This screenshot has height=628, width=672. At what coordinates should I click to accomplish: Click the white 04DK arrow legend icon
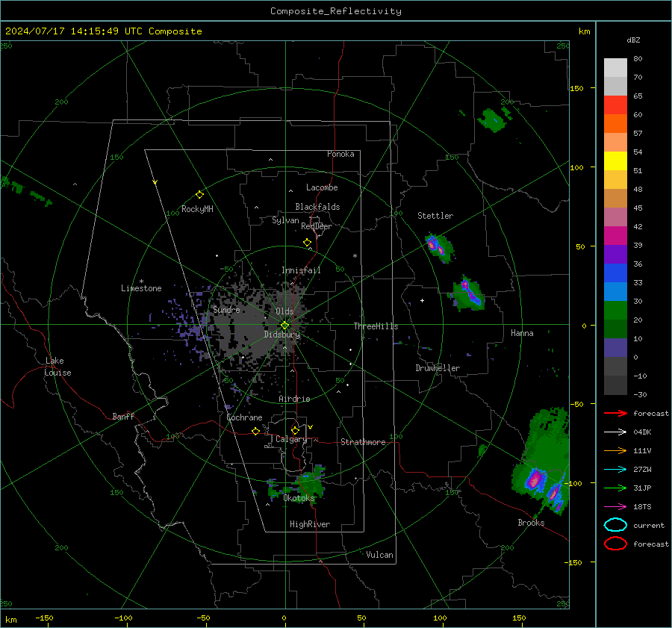point(615,432)
